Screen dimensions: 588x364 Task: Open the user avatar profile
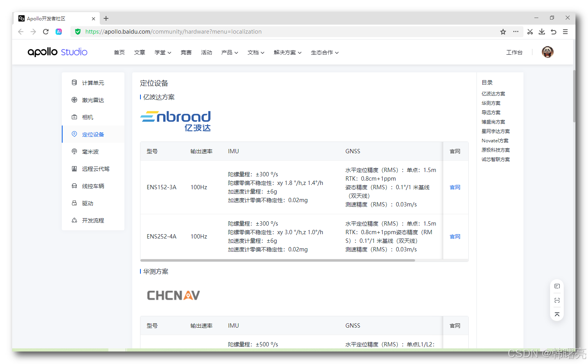coord(548,52)
